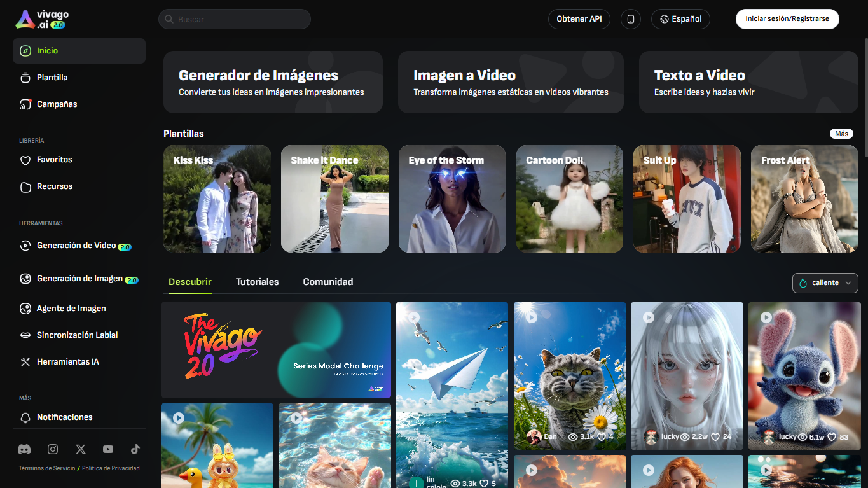This screenshot has width=868, height=488.
Task: Open the Instagram social link icon
Action: click(x=53, y=449)
